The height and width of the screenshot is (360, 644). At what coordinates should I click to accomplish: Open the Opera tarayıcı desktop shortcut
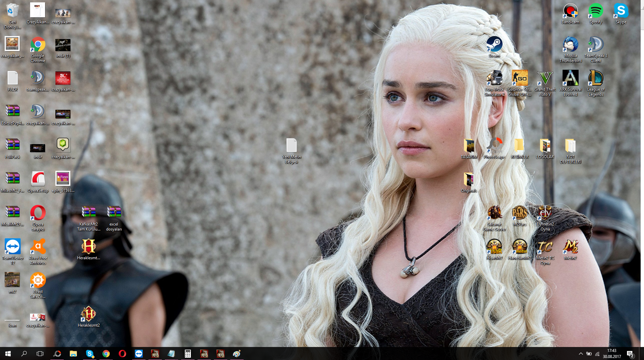coord(38,218)
